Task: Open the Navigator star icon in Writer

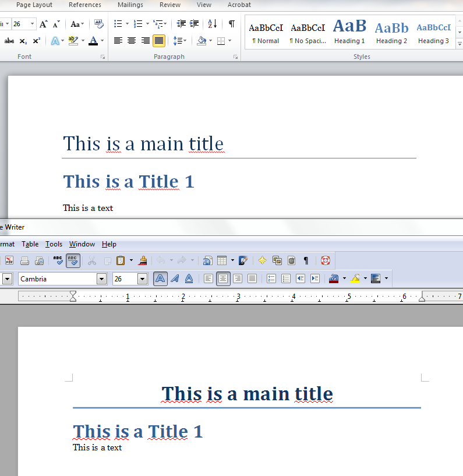Action: 262,260
